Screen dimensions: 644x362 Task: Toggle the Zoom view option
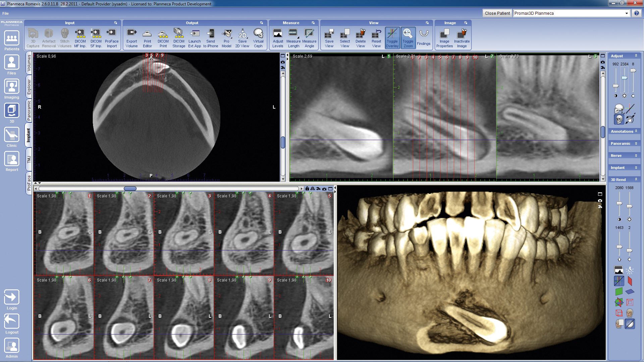point(408,38)
